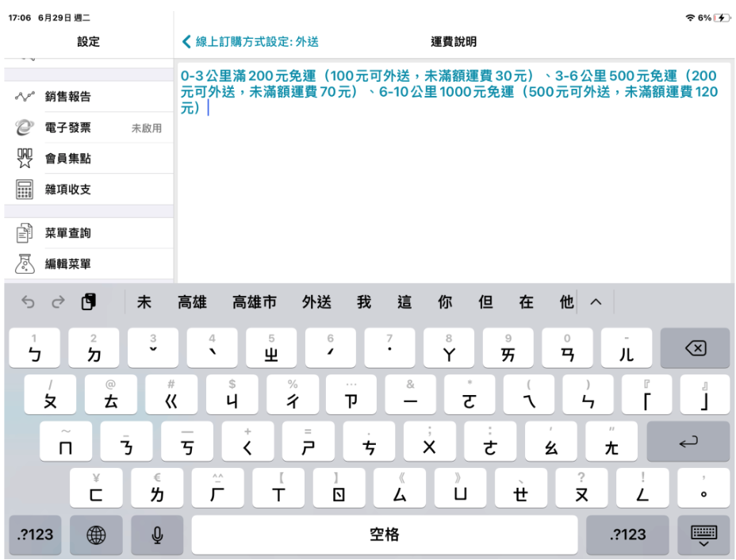Toggle left .?123 symbols keyboard
Screen dimensions: 736x560
(x=35, y=535)
